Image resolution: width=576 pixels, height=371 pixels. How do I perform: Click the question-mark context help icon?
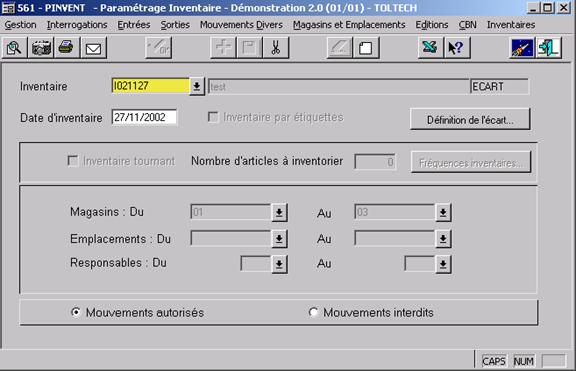pos(457,48)
